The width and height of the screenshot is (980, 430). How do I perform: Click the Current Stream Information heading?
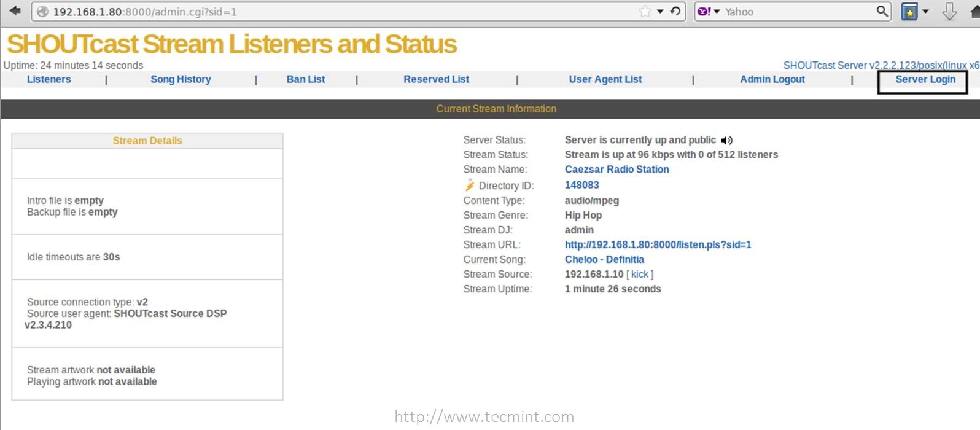click(x=496, y=109)
